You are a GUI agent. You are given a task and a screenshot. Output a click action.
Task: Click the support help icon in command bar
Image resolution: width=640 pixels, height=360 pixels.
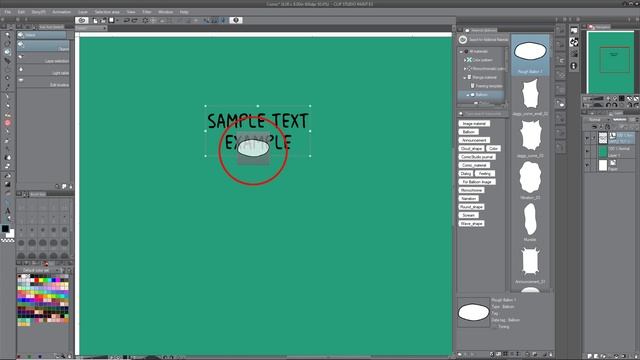[x=236, y=20]
